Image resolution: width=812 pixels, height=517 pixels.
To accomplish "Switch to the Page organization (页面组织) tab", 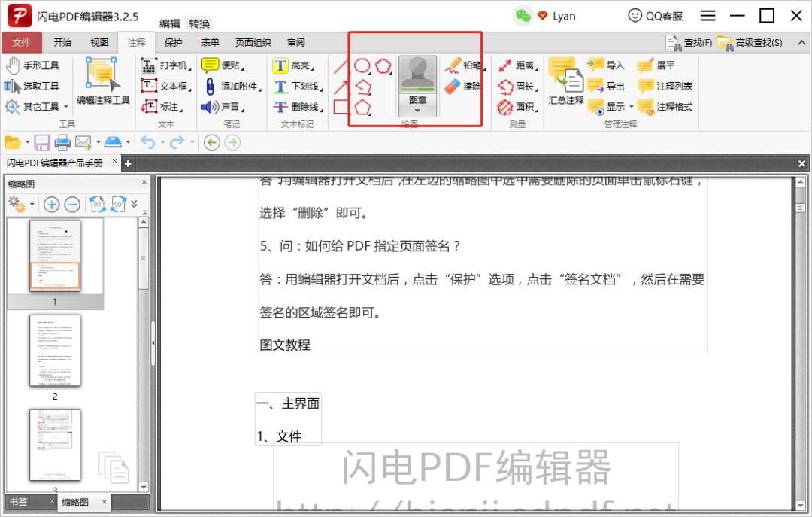I will (x=253, y=43).
